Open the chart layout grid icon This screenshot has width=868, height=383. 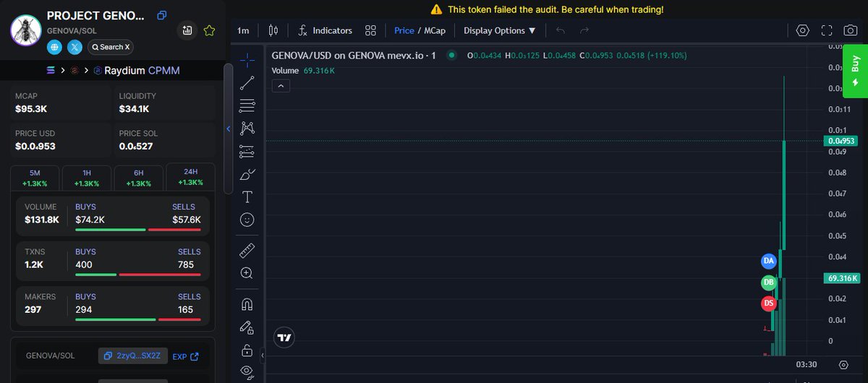pyautogui.click(x=370, y=30)
